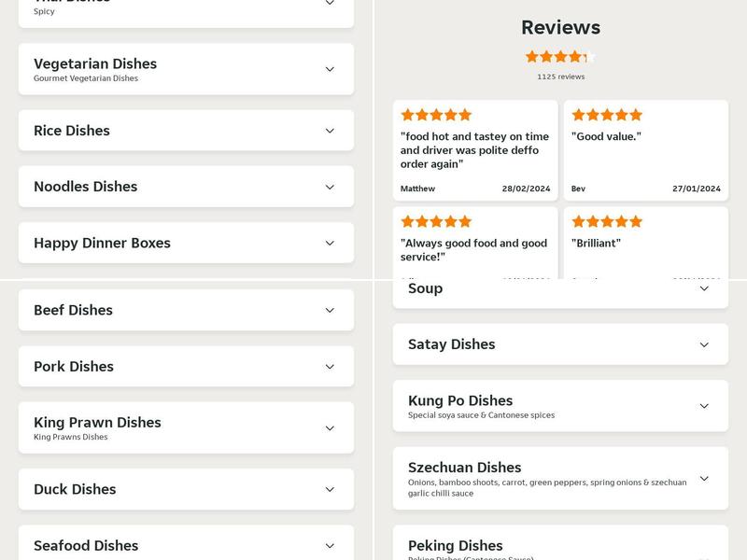Open Matthew's review card
Screen dimensions: 747x560
tap(473, 150)
